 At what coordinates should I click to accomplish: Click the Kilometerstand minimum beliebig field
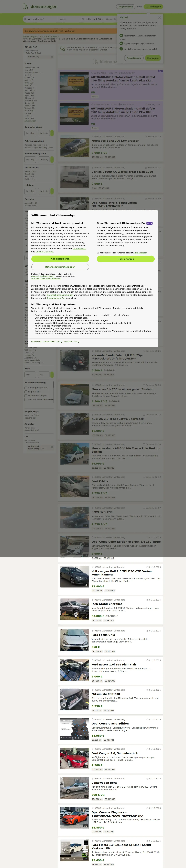30,133
